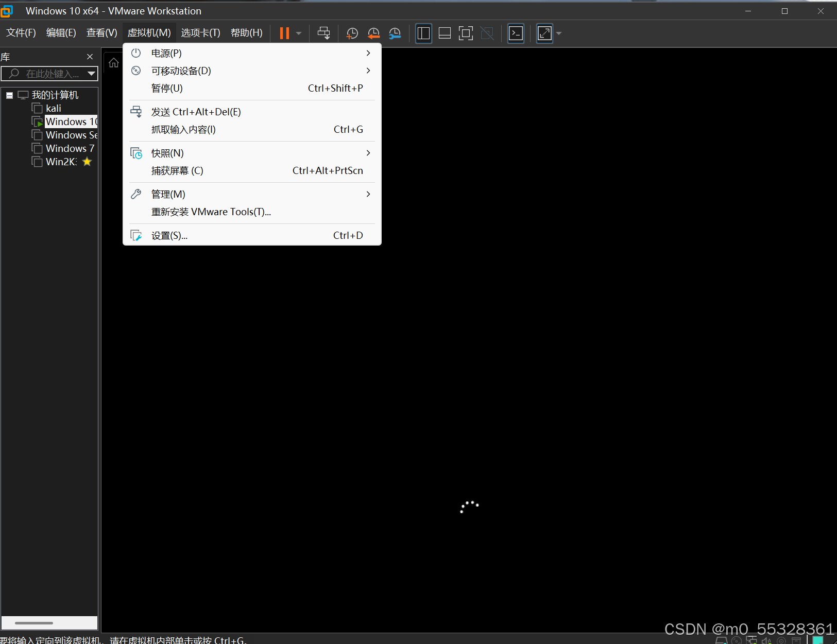Select the Windows 10 virtual machine entry
837x644 pixels.
71,121
